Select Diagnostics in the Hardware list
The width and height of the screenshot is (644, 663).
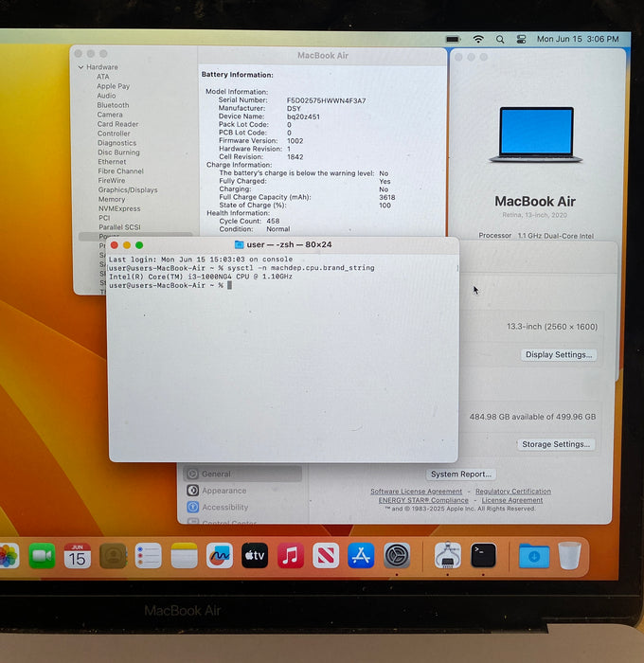(x=116, y=143)
